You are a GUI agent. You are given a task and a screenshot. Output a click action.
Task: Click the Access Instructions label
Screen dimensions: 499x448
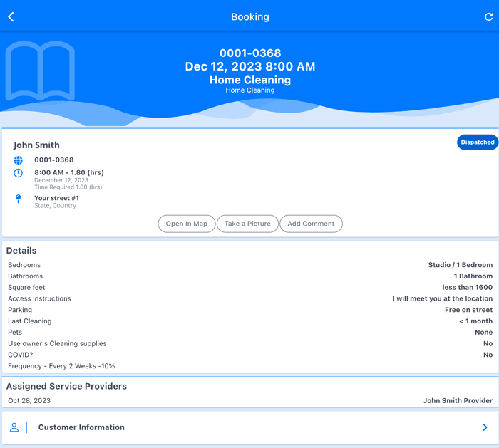click(x=39, y=298)
